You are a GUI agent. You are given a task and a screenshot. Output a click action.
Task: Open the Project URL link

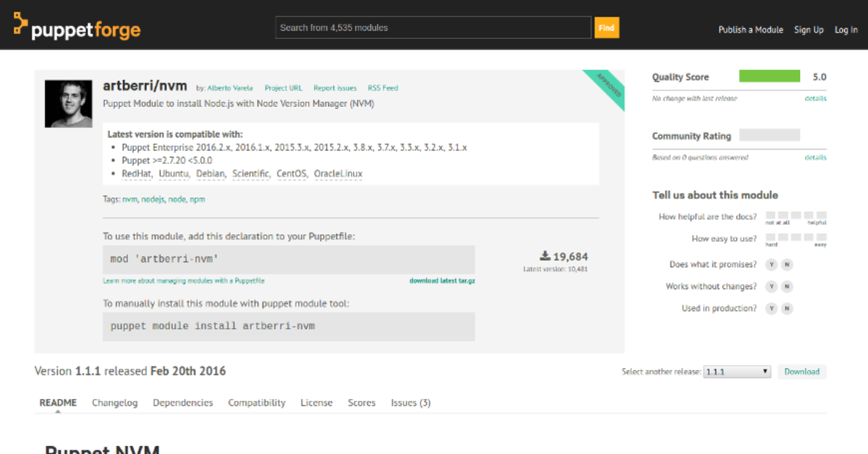[x=284, y=87]
